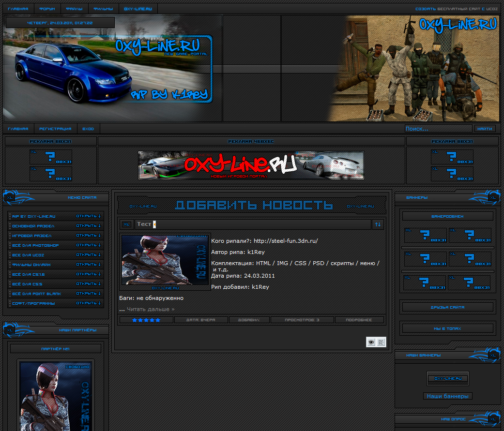504x431 pixels.
Task: Click the Мы в топах button
Action: [x=447, y=328]
